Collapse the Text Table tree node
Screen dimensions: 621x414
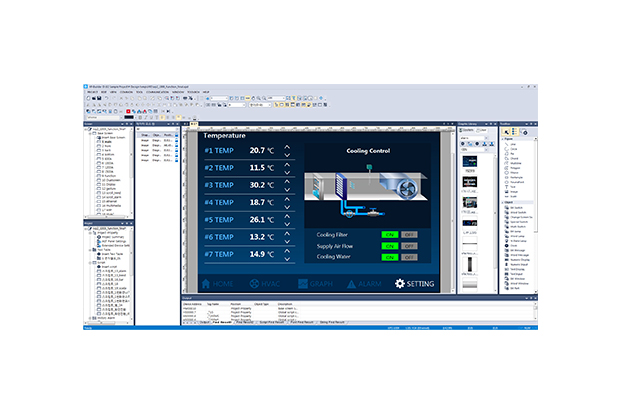point(90,250)
